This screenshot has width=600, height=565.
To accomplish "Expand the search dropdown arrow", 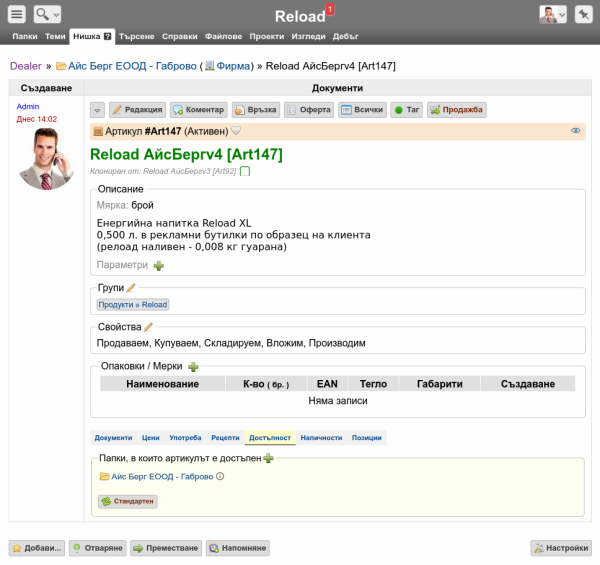I will point(57,15).
